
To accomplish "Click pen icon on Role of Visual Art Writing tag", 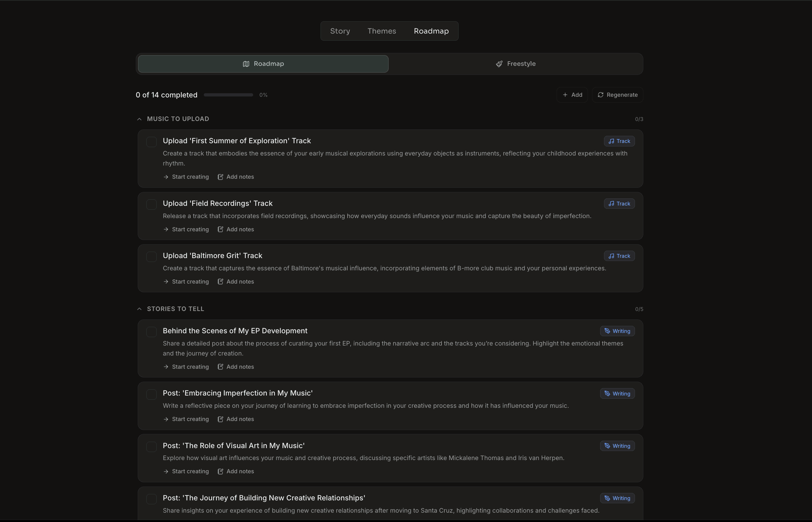I will click(607, 446).
